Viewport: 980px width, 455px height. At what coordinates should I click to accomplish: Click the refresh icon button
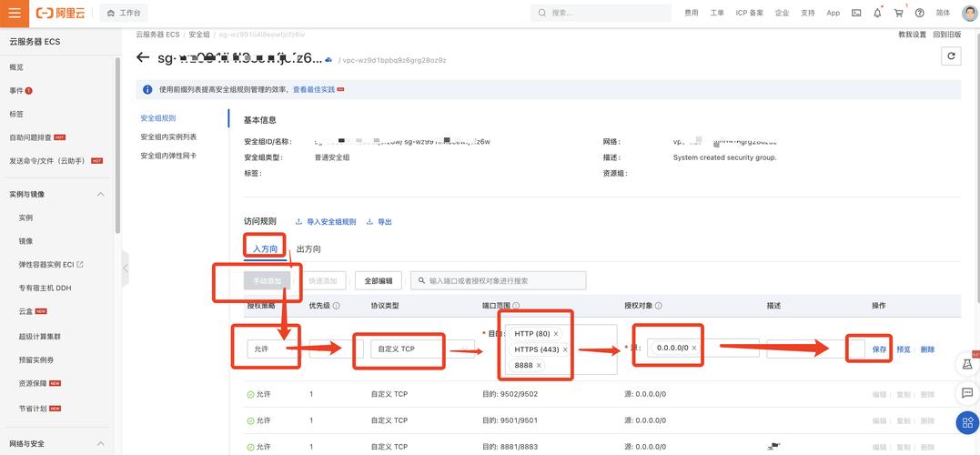[951, 56]
